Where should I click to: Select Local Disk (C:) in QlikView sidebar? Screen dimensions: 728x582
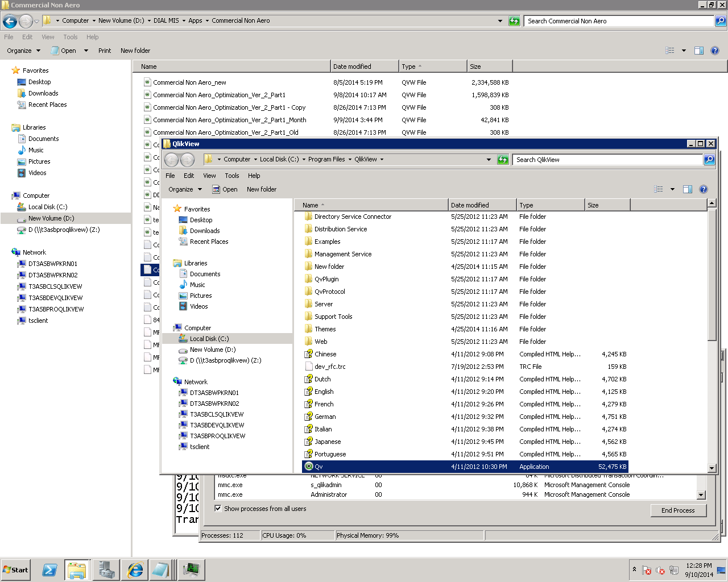[x=209, y=339]
